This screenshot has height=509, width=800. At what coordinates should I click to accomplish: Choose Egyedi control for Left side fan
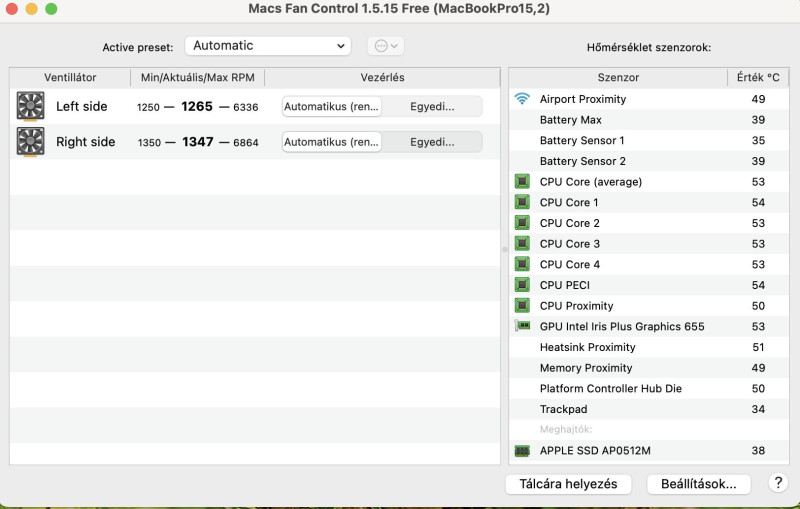pyautogui.click(x=432, y=107)
